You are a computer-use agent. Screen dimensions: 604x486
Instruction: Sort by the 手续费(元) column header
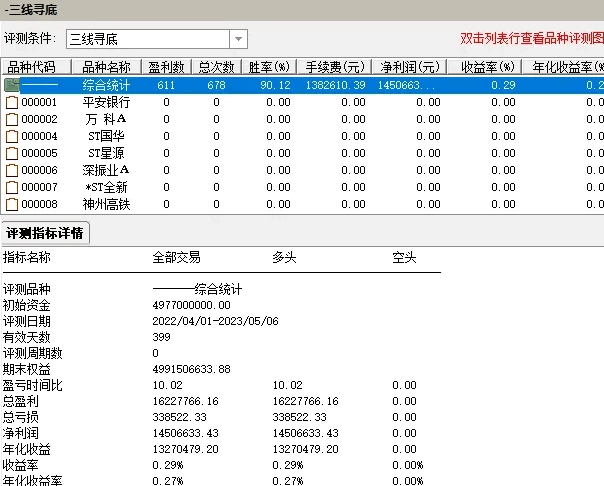click(334, 67)
